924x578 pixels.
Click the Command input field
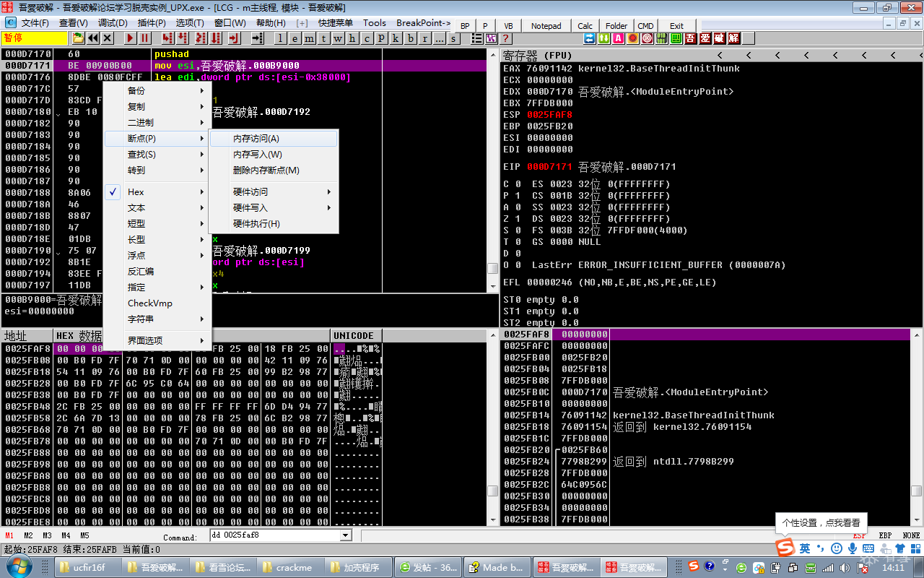click(274, 535)
